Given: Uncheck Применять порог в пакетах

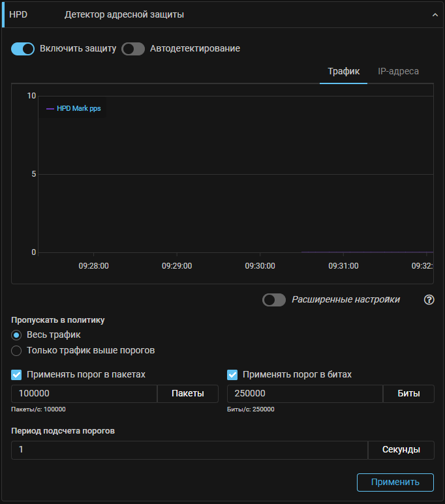Looking at the screenshot, I should (x=17, y=375).
